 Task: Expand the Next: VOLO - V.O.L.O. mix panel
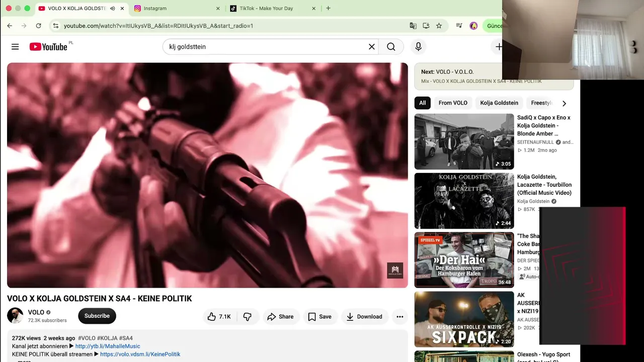click(494, 76)
